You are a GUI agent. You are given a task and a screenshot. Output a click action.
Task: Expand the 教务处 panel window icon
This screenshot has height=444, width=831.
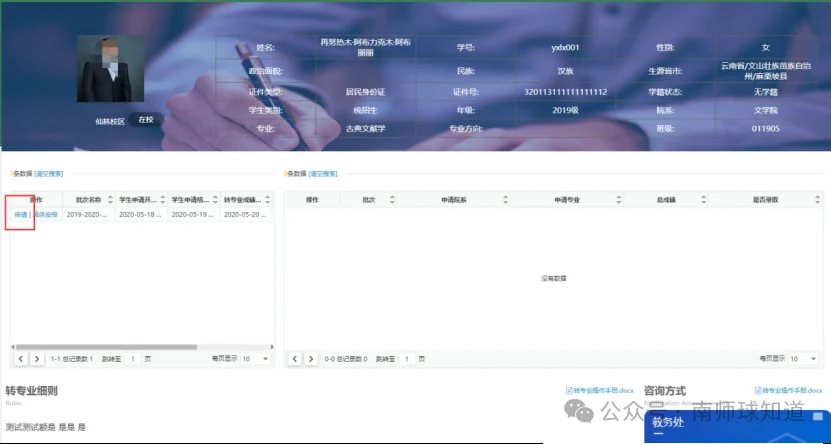point(818,416)
